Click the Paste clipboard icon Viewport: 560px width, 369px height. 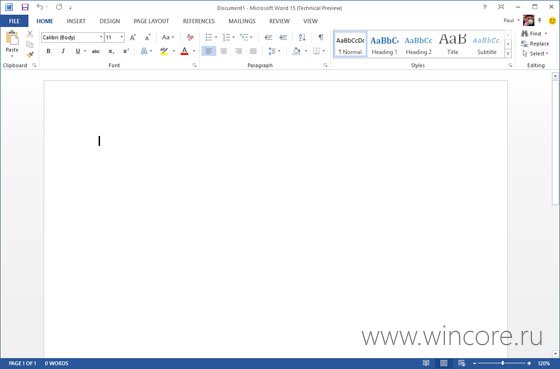[x=12, y=38]
